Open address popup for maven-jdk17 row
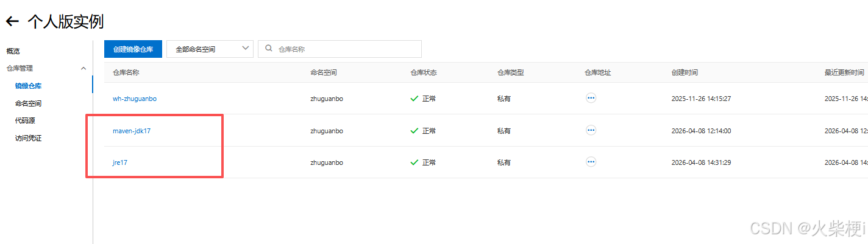868x244 pixels. tap(591, 130)
